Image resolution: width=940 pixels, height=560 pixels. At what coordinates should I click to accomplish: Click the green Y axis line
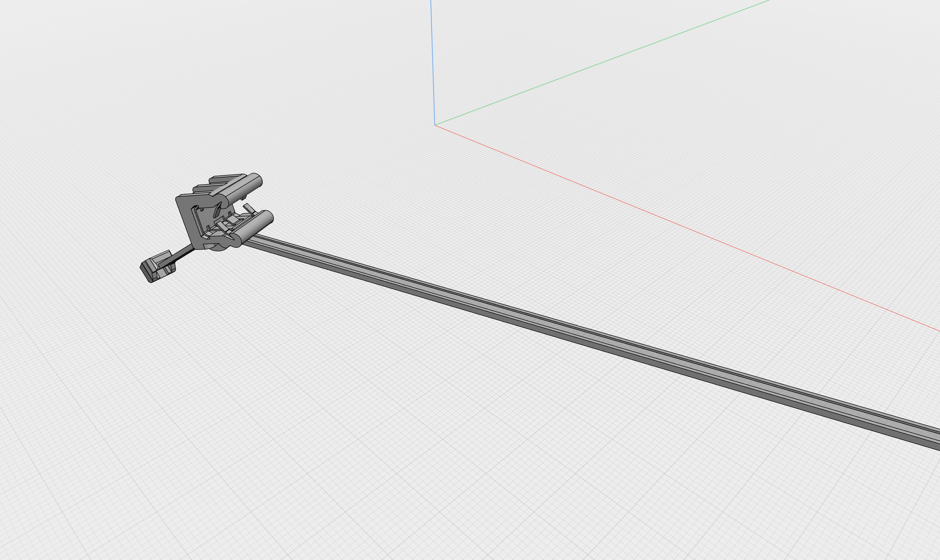602,63
